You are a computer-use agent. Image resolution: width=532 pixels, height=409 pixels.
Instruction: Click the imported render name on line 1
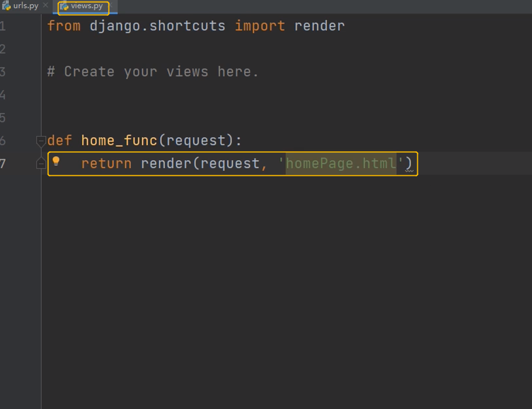pyautogui.click(x=319, y=26)
